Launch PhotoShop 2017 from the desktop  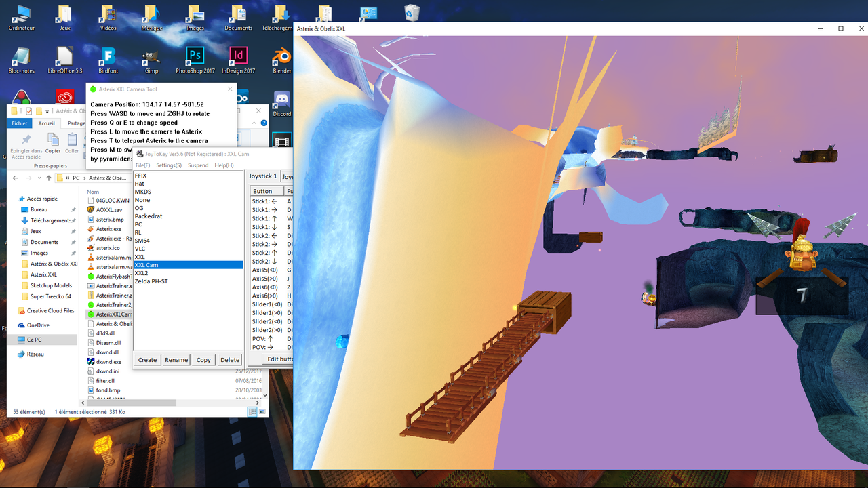tap(195, 60)
